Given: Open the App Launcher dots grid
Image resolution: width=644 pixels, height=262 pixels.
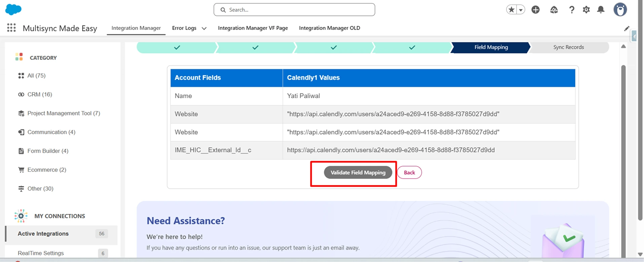Looking at the screenshot, I should point(11,28).
